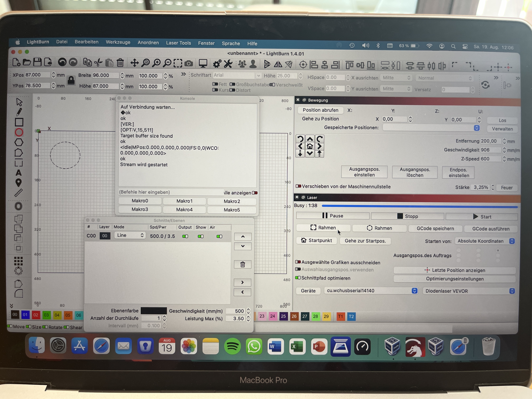Image resolution: width=532 pixels, height=399 pixels.
Task: Click the Pause button
Action: 333,216
